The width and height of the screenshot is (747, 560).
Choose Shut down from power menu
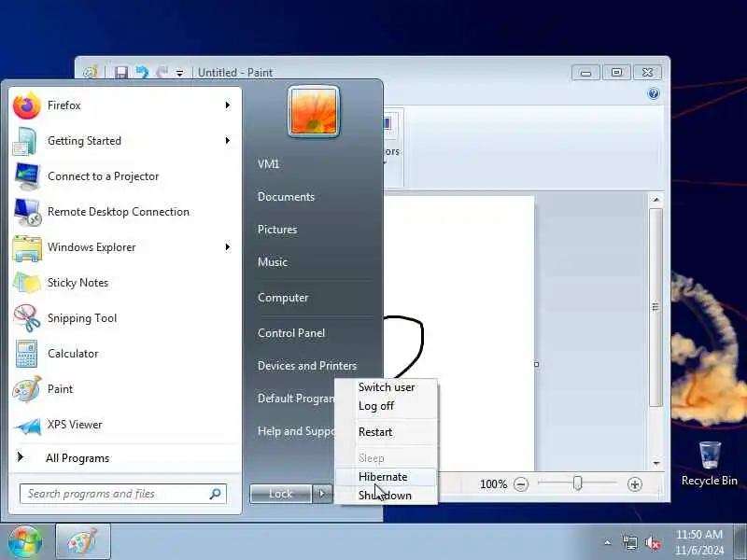tap(387, 496)
